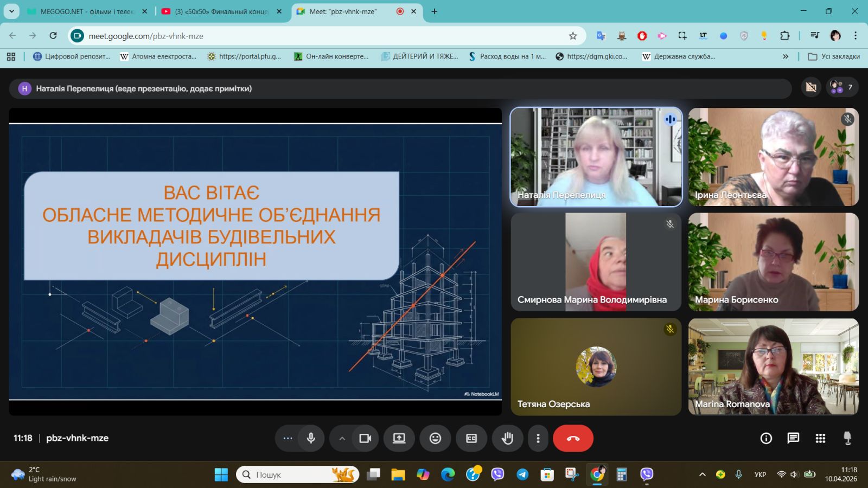The width and height of the screenshot is (868, 488).
Task: Open the meeting details info icon
Action: point(766,438)
